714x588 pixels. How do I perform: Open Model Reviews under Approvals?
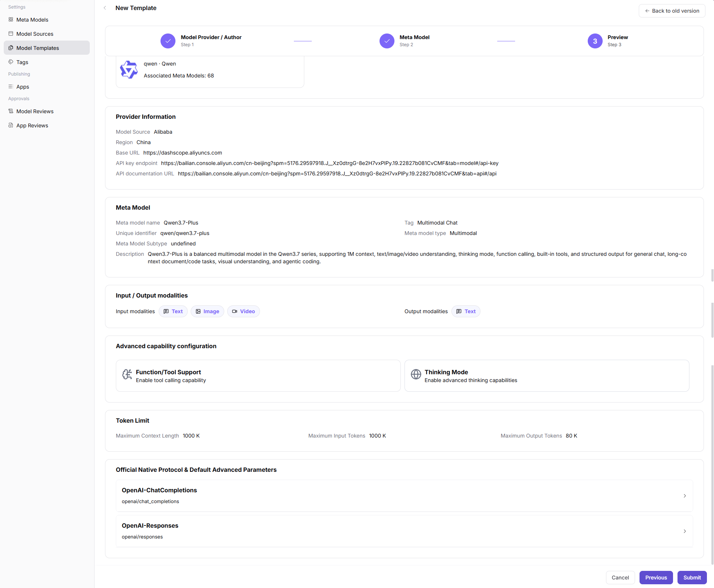point(47,111)
